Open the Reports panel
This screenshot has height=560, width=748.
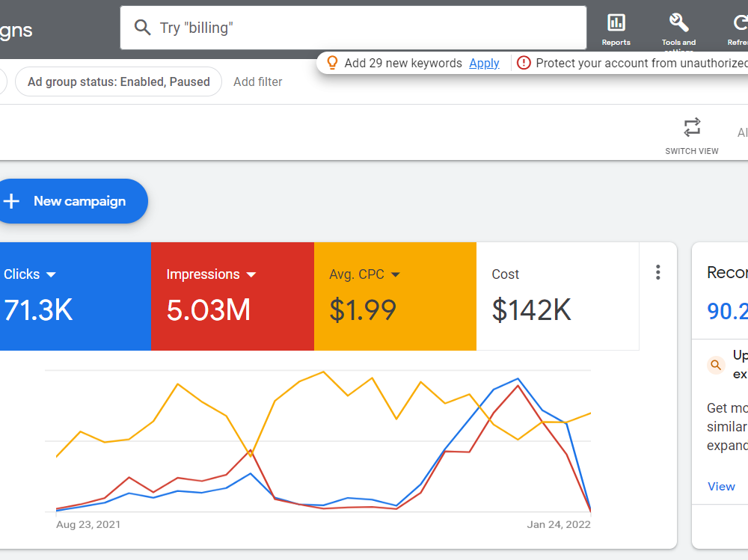pyautogui.click(x=616, y=22)
